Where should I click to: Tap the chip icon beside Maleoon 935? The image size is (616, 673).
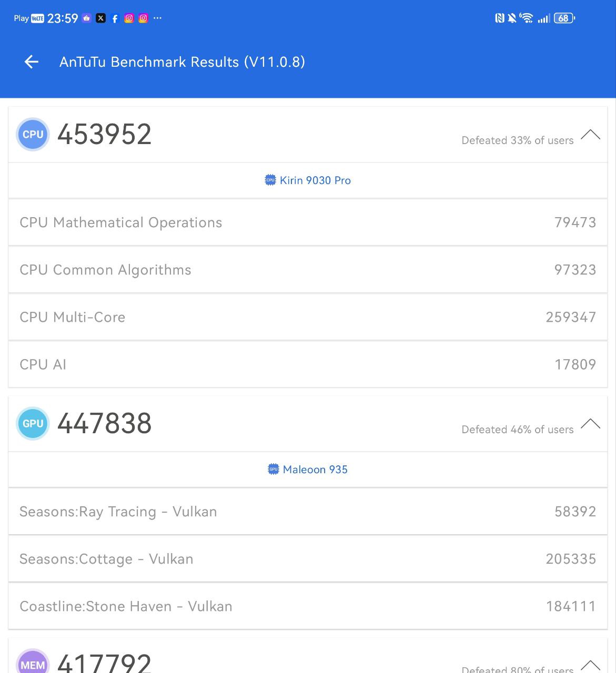[x=273, y=470]
